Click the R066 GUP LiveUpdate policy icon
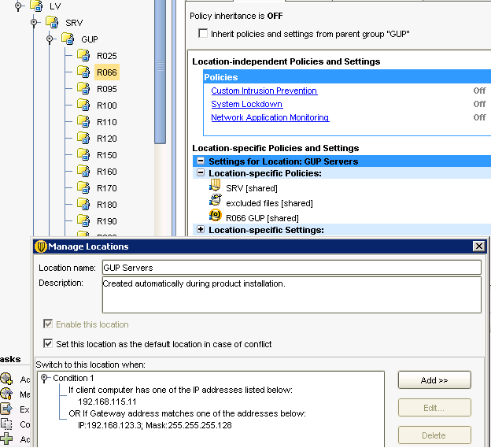This screenshot has width=491, height=448. (215, 215)
